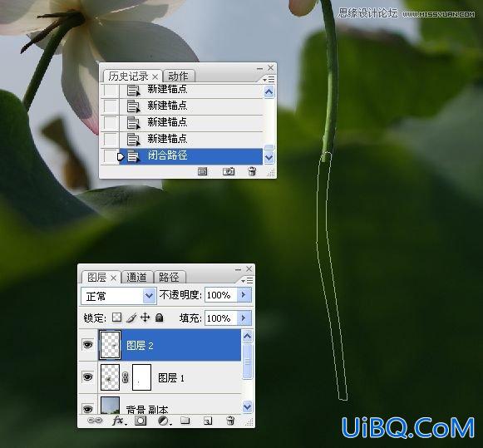Open 不透明度 opacity slider arrow
Image resolution: width=483 pixels, height=448 pixels.
click(x=244, y=295)
